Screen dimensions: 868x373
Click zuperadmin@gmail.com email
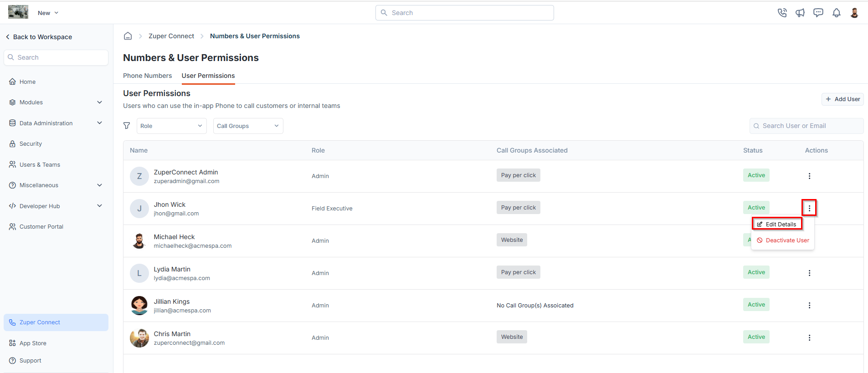tap(186, 181)
